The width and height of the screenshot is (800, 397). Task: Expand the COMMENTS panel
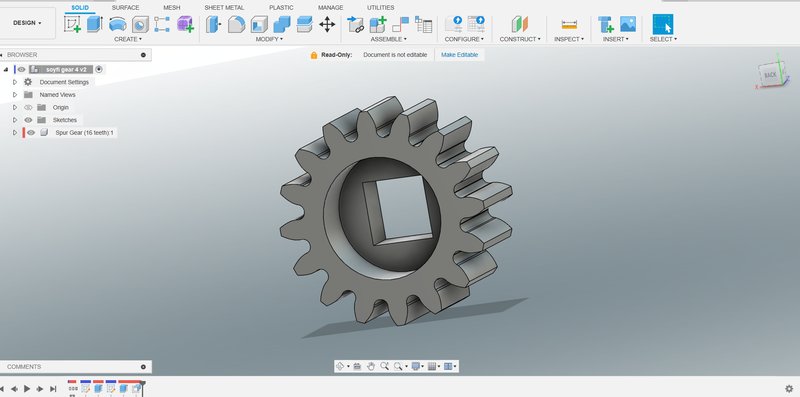(143, 367)
